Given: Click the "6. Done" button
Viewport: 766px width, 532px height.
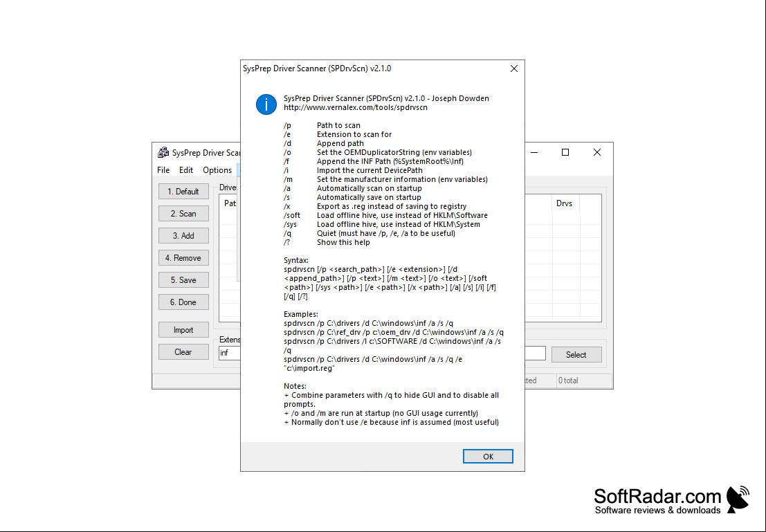Looking at the screenshot, I should [x=183, y=302].
